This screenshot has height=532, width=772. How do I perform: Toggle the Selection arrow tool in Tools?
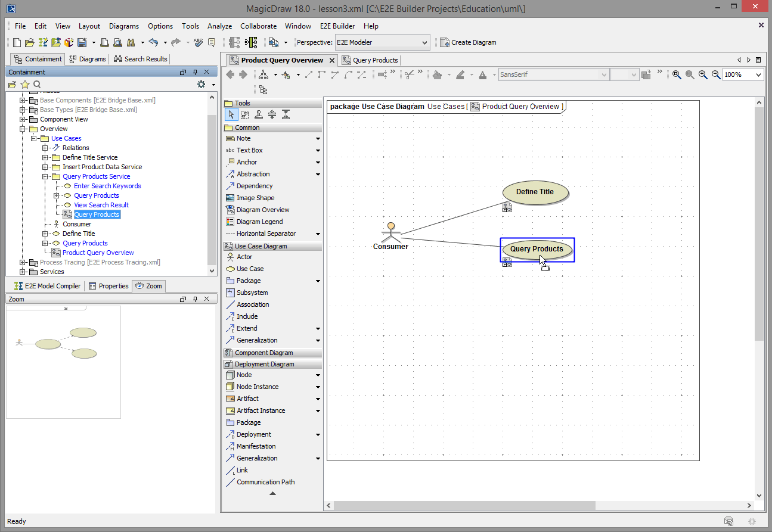(231, 114)
